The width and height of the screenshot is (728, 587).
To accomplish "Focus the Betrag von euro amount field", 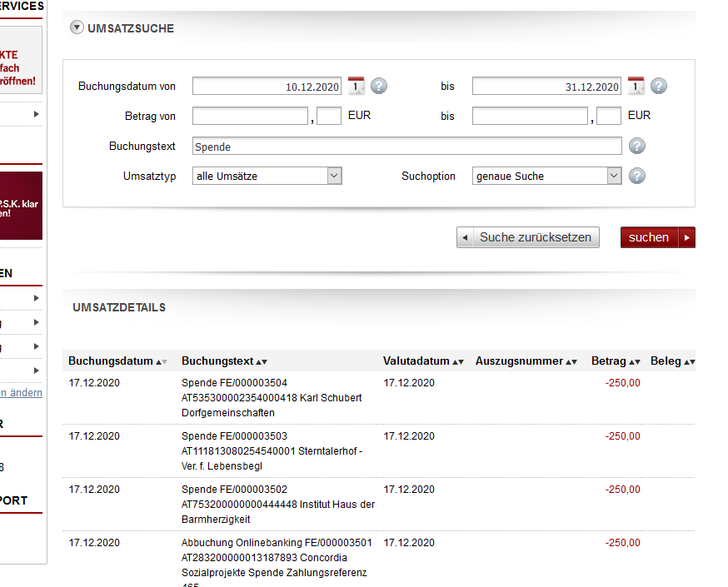I will [x=250, y=116].
